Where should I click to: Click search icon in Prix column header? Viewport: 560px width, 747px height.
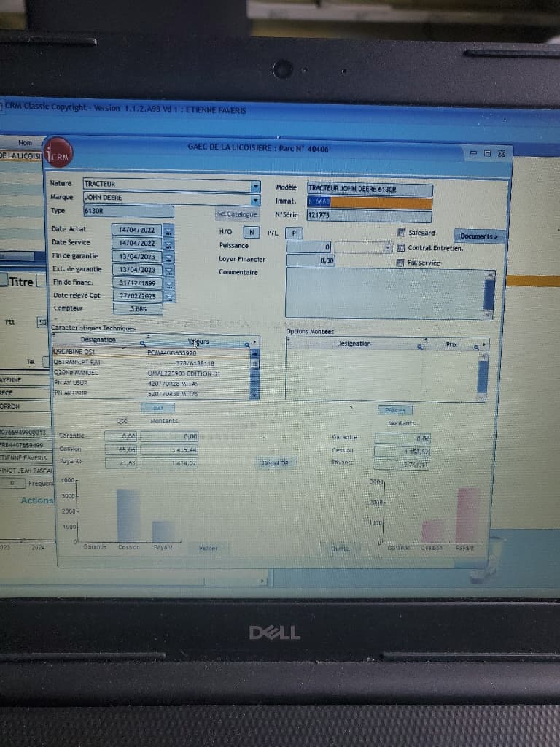[x=476, y=347]
